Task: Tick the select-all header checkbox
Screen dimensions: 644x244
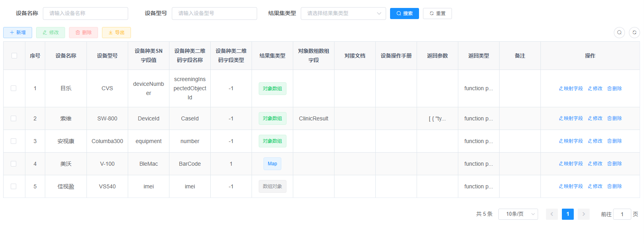Action: pyautogui.click(x=14, y=56)
